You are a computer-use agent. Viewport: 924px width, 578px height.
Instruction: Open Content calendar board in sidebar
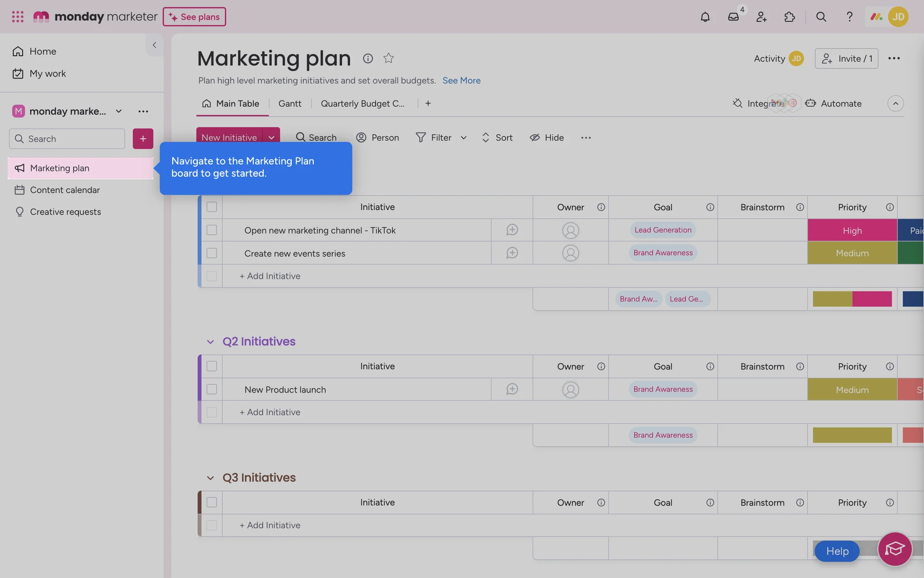(x=65, y=190)
